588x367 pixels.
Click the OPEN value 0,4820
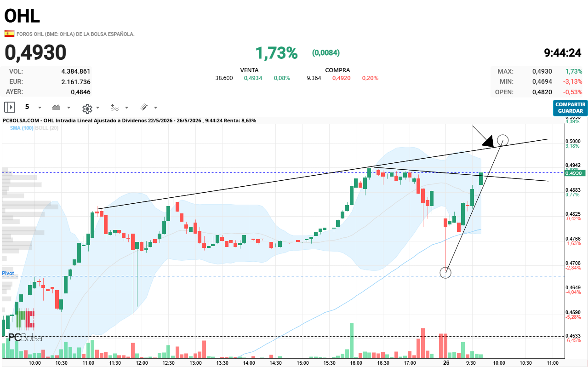point(542,92)
